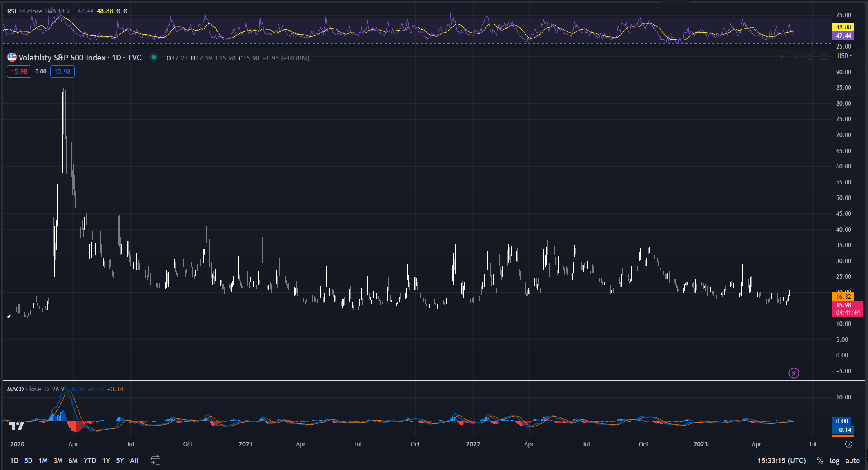This screenshot has height=470, width=868.
Task: Open timezone menu at 15:33:15 (UTC)
Action: pos(781,461)
